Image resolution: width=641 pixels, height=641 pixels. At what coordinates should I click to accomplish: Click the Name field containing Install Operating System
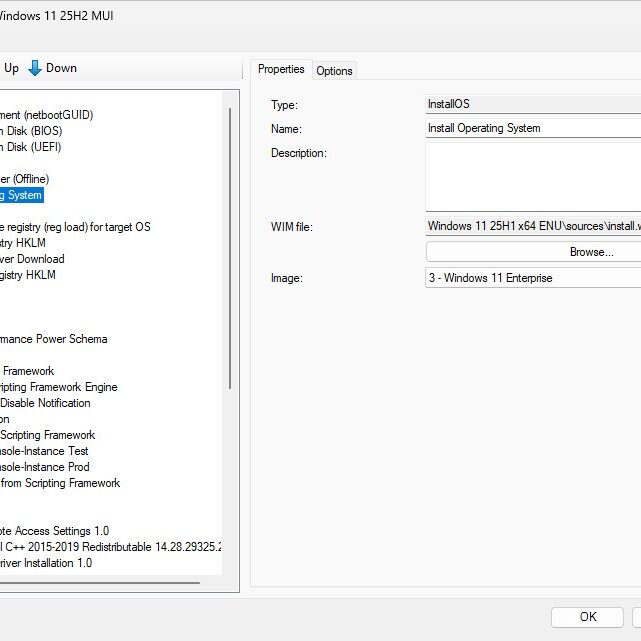point(533,128)
